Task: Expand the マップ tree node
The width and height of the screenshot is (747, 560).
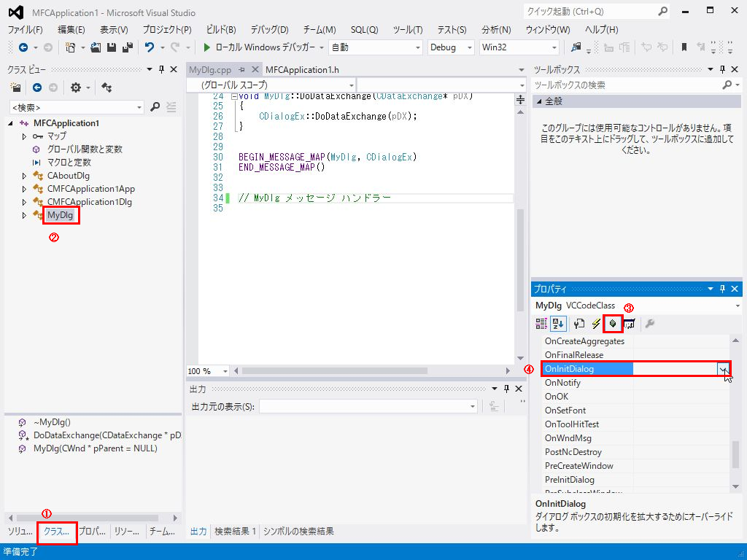Action: [24, 136]
